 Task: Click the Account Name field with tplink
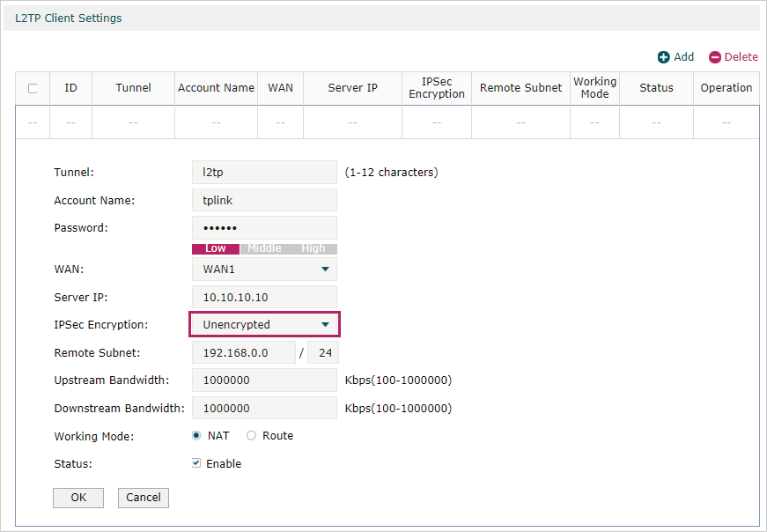click(x=264, y=201)
